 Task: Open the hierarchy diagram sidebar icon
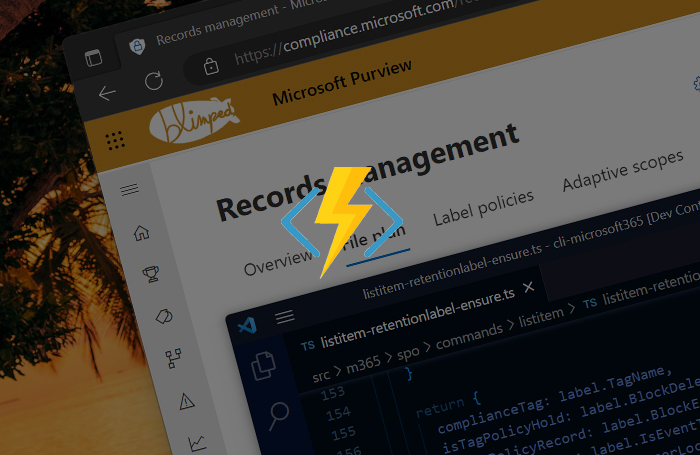(173, 359)
